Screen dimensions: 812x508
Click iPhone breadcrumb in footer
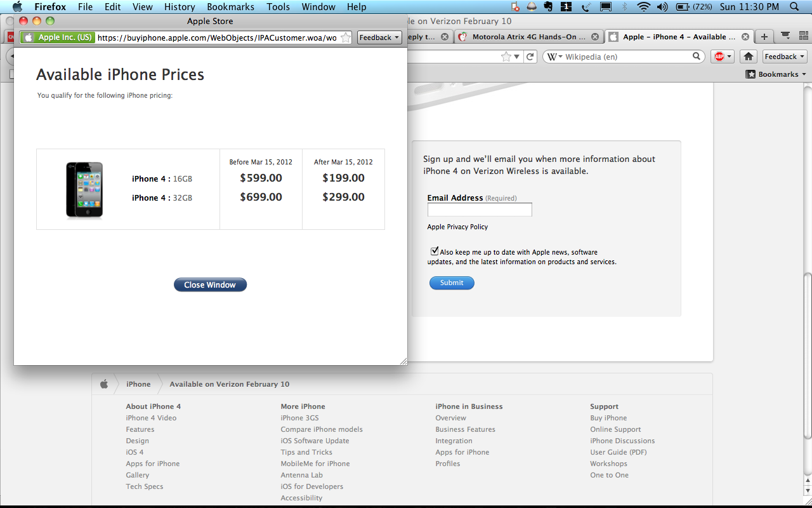point(138,384)
